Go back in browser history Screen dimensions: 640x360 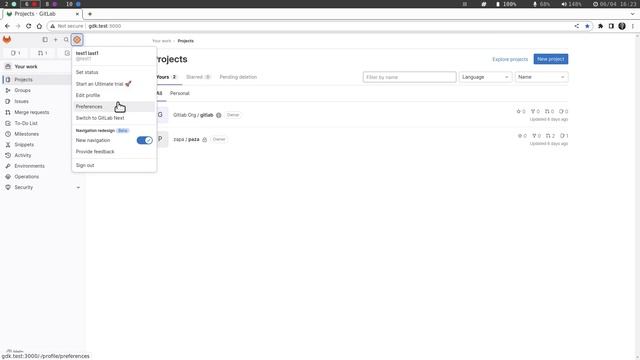(x=7, y=26)
